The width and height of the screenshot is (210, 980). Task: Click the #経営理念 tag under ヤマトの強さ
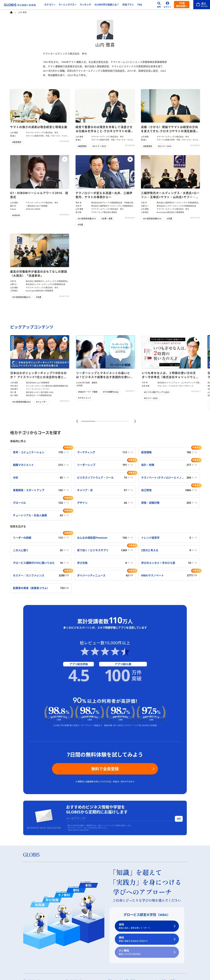click(x=17, y=142)
